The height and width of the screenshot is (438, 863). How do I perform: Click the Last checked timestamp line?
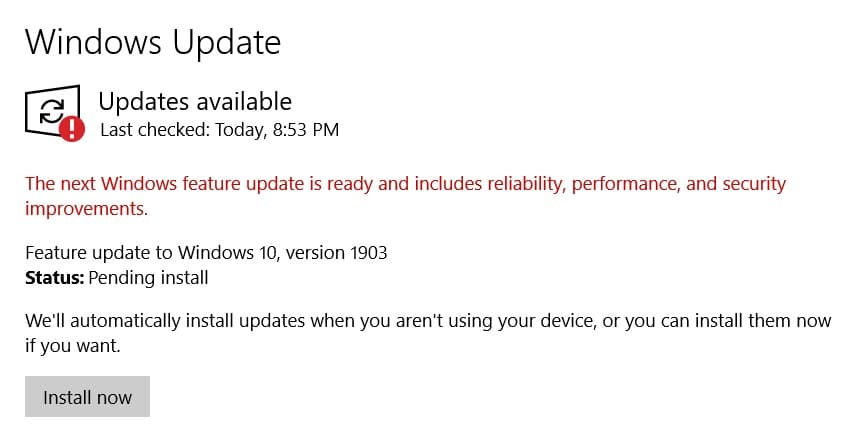coord(220,130)
